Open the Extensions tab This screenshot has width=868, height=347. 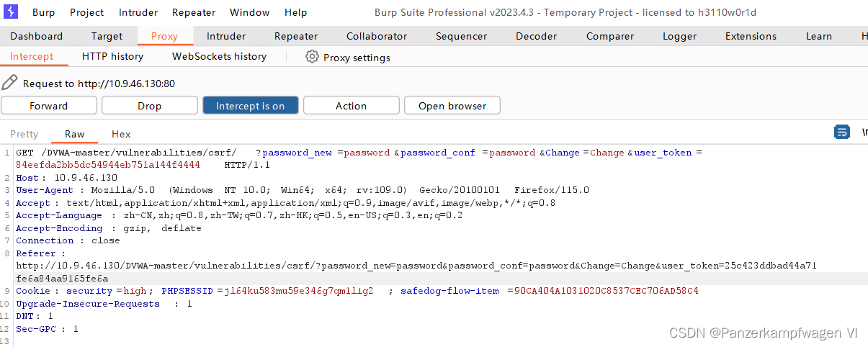point(751,36)
